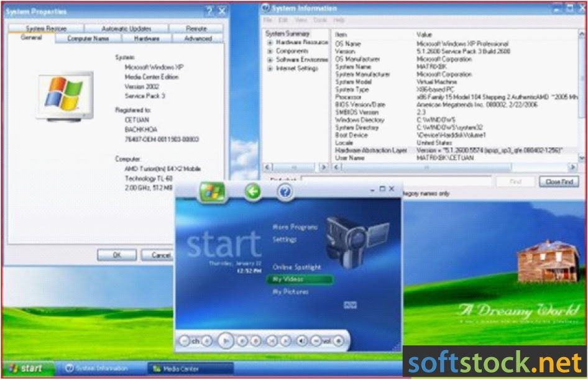Click the Close Find button
Screen dimensions: 588x380
click(x=559, y=181)
